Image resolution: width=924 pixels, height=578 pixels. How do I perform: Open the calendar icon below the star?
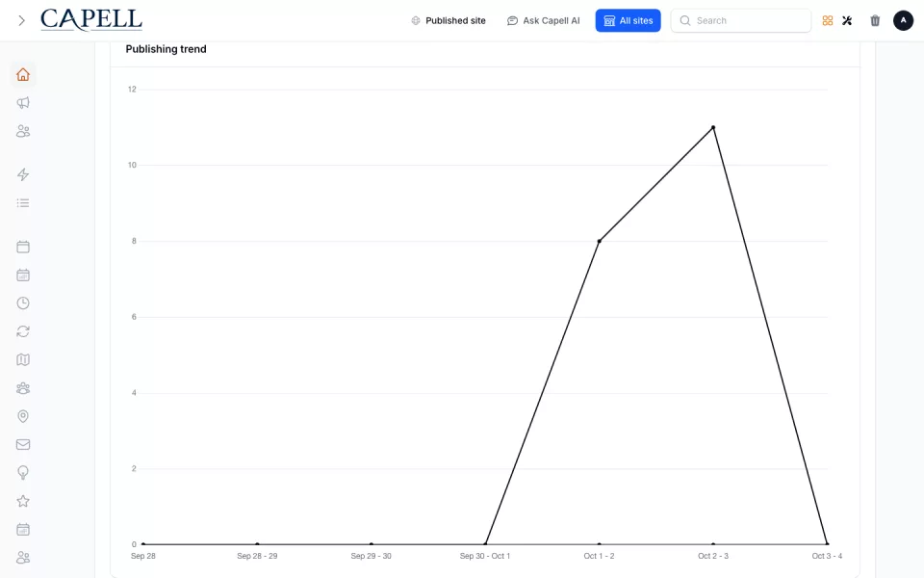pyautogui.click(x=23, y=530)
